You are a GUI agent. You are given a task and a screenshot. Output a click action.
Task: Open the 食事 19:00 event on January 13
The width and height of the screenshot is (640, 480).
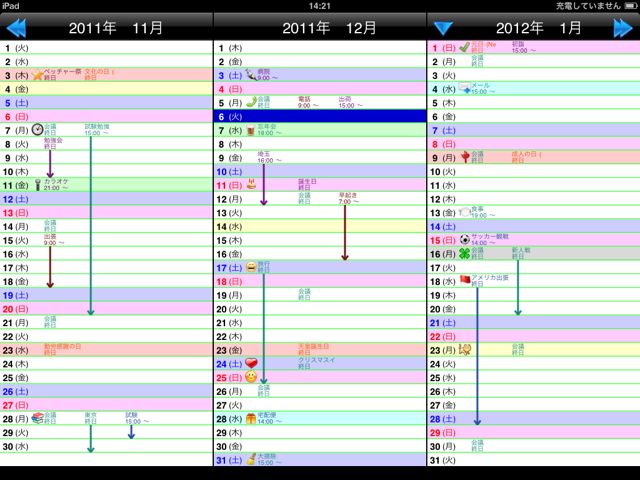[483, 212]
